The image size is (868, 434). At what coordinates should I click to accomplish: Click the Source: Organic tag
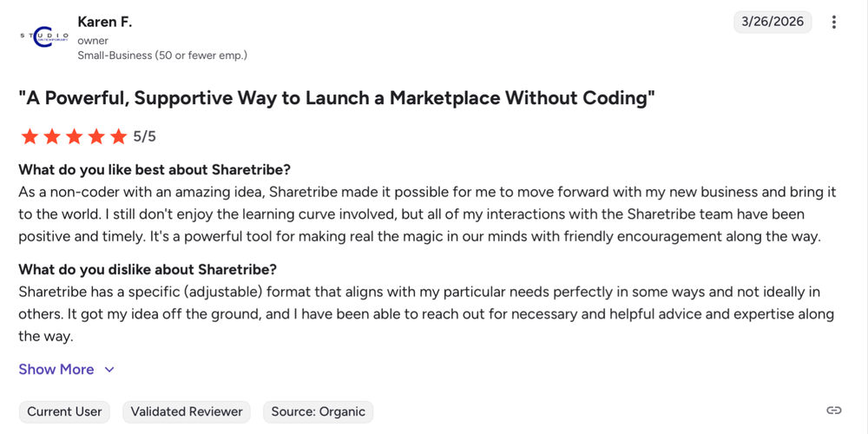click(318, 411)
